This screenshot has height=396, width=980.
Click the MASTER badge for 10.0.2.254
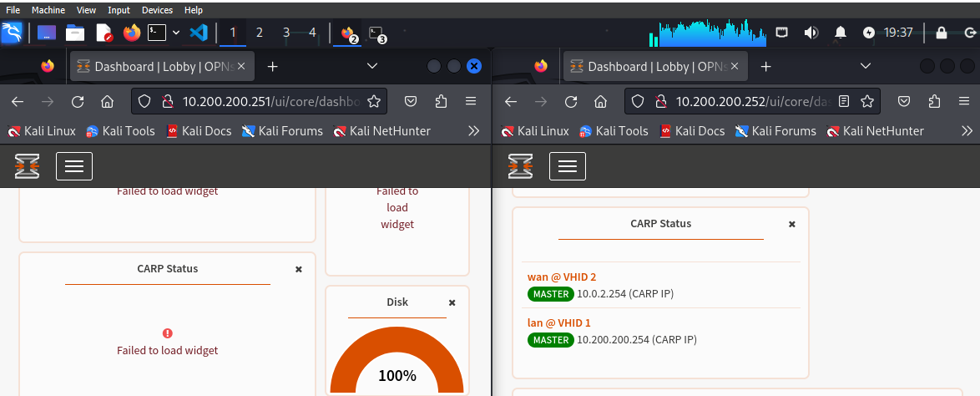tap(551, 294)
